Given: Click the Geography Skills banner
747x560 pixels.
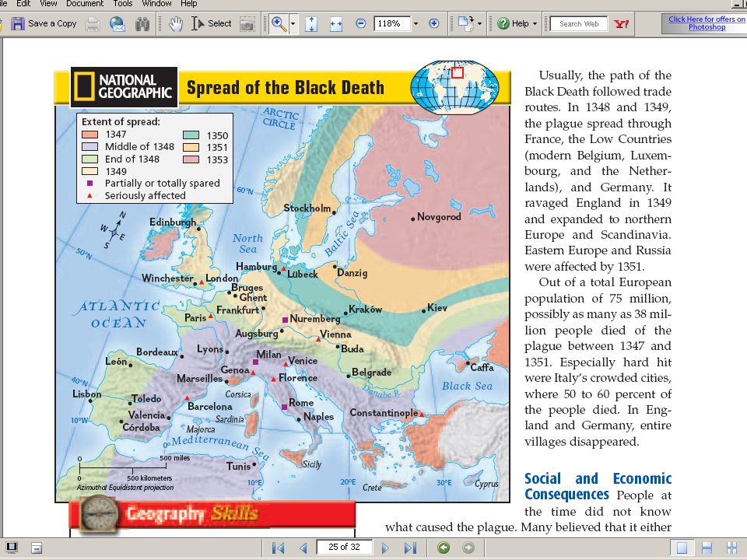Looking at the screenshot, I should click(212, 514).
